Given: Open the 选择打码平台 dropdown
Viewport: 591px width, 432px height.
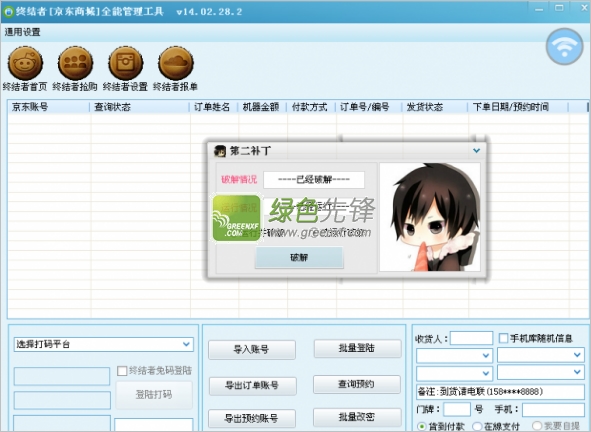Looking at the screenshot, I should coord(104,344).
